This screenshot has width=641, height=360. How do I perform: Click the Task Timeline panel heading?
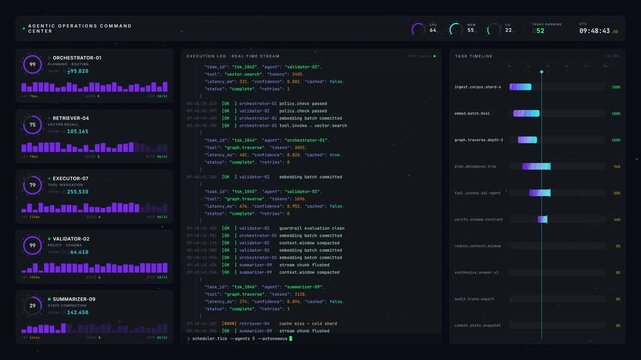[x=473, y=56]
